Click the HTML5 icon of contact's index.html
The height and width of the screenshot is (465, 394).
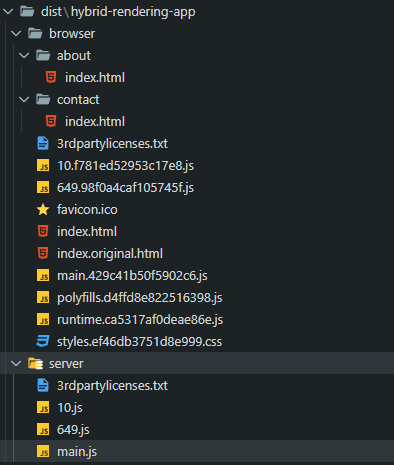click(x=51, y=121)
